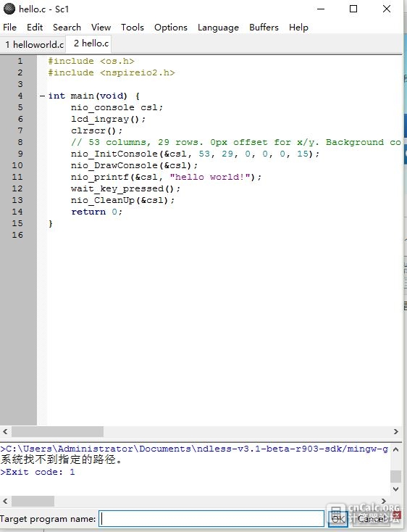Click the editor horizontal scrollbar right arrow
The image size is (407, 532).
click(x=396, y=431)
